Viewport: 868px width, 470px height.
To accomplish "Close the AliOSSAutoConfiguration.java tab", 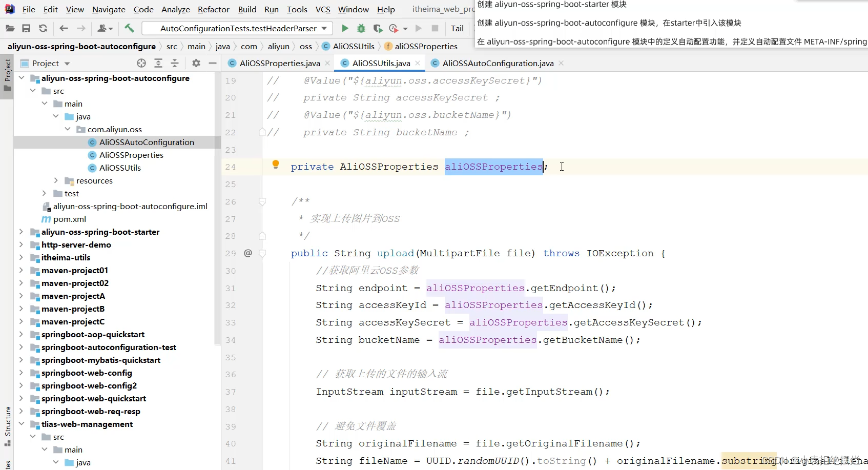I will click(561, 63).
